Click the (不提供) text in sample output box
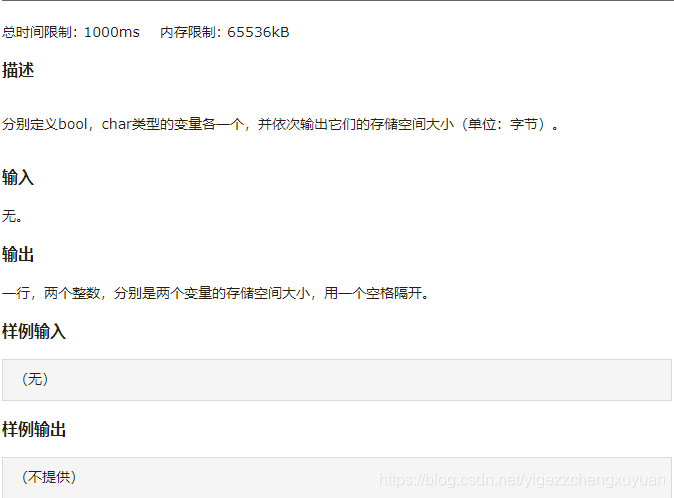This screenshot has height=498, width=674. coord(49,477)
